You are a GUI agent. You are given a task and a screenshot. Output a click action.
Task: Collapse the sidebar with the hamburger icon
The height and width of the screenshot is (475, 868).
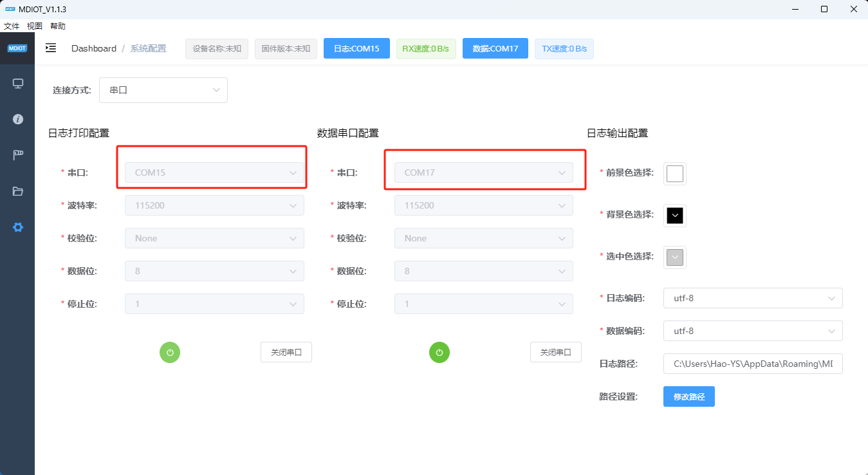(51, 48)
